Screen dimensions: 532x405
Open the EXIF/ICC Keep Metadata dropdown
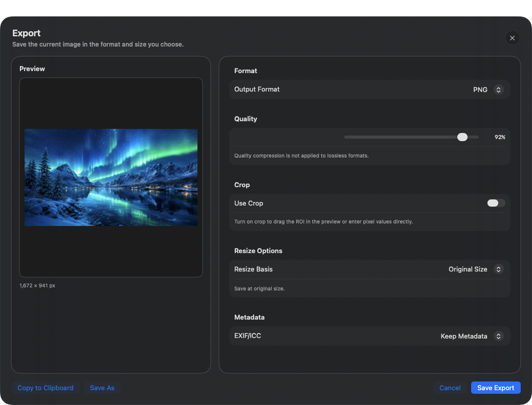[x=472, y=336]
